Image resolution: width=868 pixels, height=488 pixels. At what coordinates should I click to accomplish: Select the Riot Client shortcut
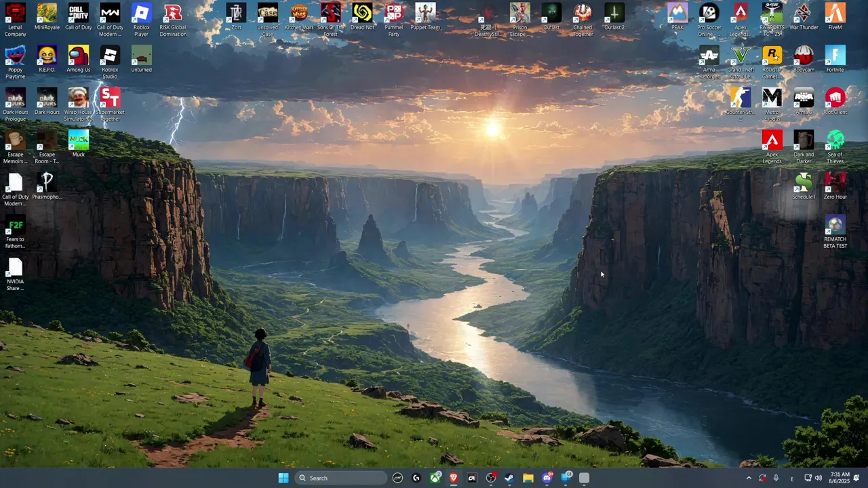point(835,102)
